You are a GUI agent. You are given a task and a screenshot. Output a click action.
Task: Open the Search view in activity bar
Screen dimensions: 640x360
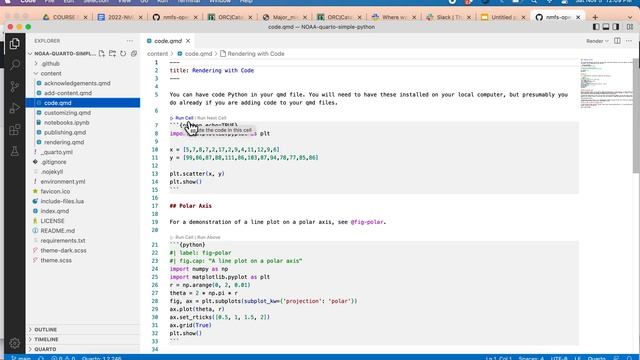[15, 65]
